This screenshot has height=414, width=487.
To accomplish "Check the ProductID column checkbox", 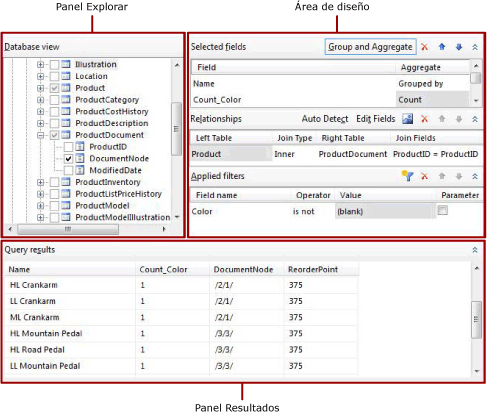I will [x=68, y=147].
